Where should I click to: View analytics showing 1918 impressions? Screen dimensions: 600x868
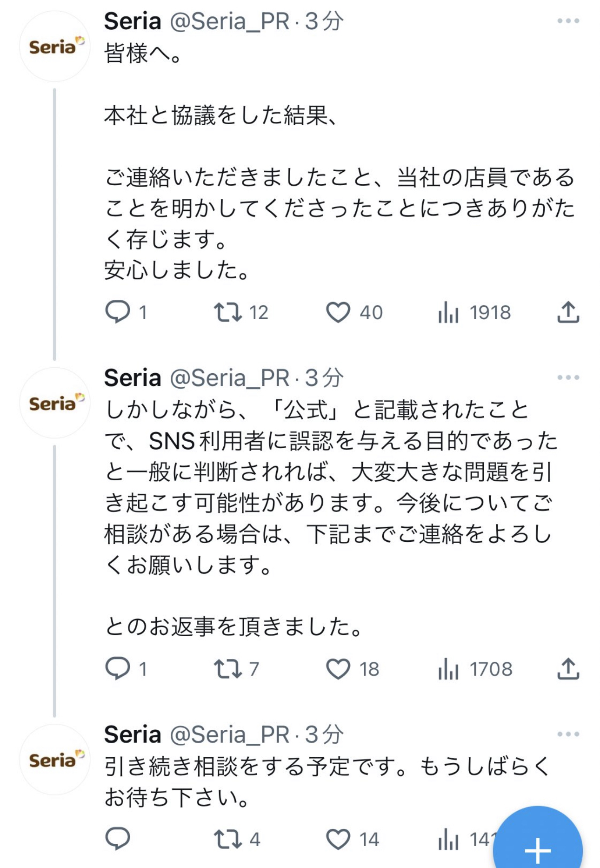click(449, 312)
